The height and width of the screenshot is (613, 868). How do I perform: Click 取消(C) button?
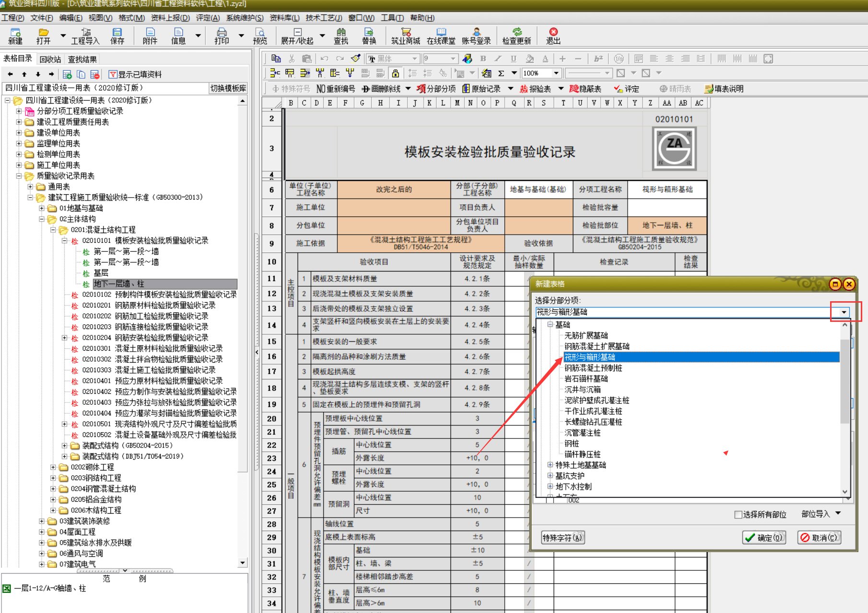click(820, 538)
